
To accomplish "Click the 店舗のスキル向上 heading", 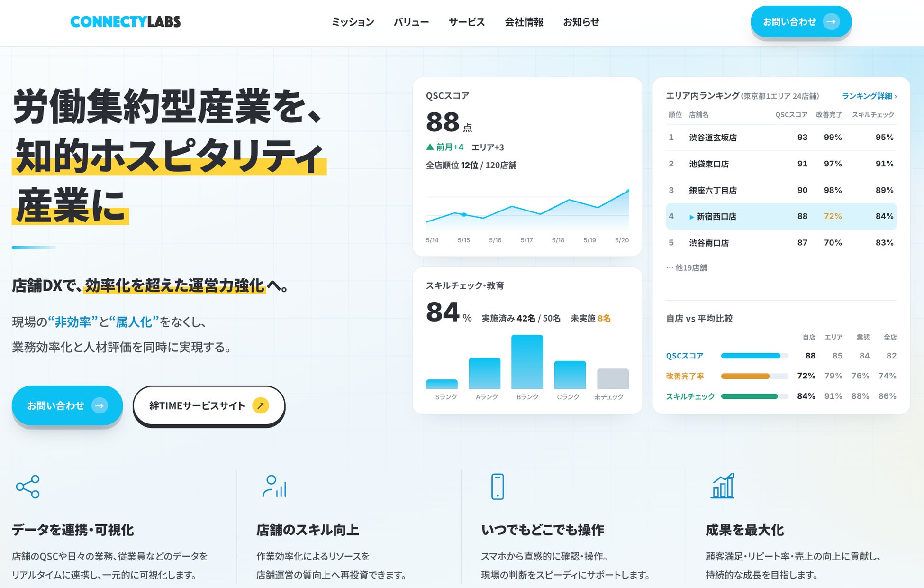I will pos(308,530).
